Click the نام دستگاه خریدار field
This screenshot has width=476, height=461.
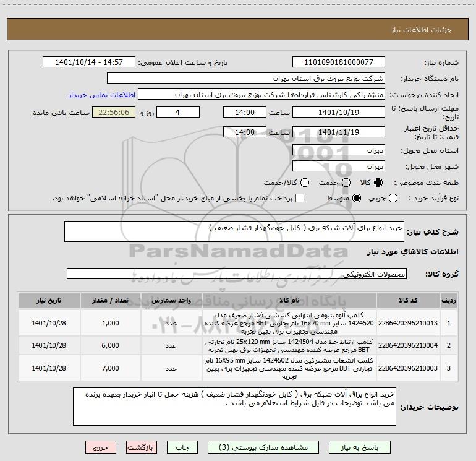[x=246, y=78]
